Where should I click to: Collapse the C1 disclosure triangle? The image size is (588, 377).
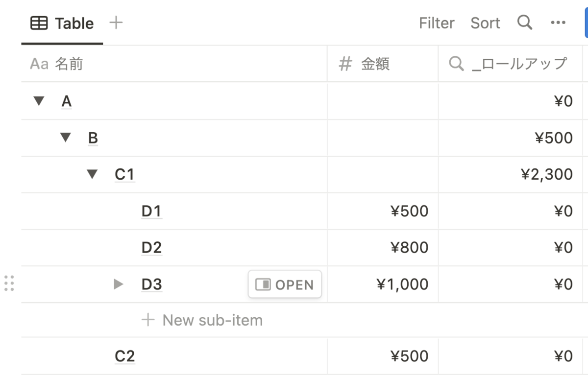[92, 174]
